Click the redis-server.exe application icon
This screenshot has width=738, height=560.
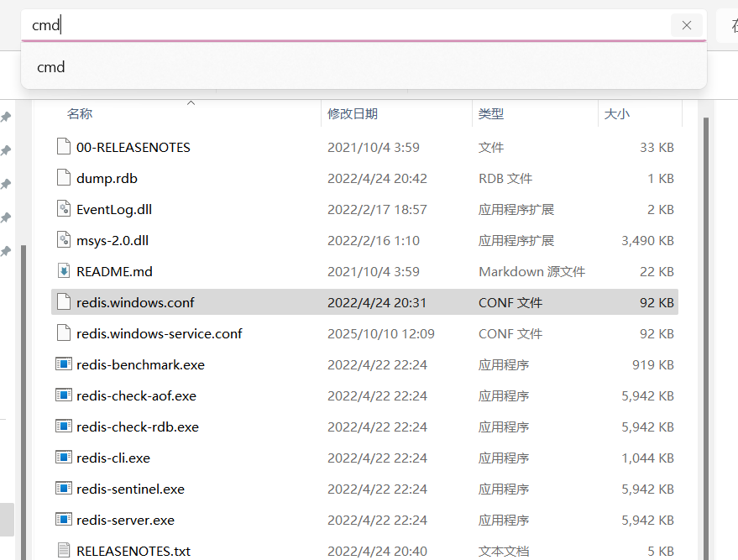click(x=64, y=520)
